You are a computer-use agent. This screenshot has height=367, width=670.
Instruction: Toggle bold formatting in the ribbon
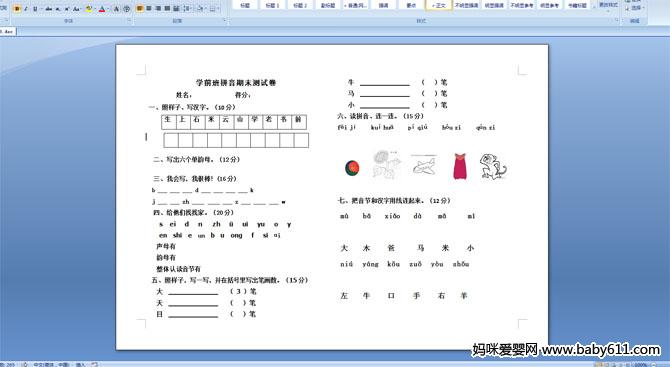(x=17, y=9)
